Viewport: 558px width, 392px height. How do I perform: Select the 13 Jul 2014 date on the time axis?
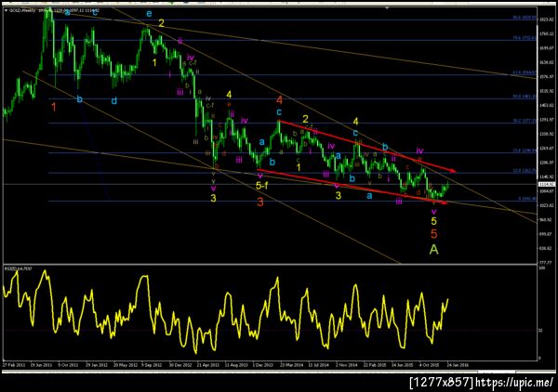click(319, 365)
